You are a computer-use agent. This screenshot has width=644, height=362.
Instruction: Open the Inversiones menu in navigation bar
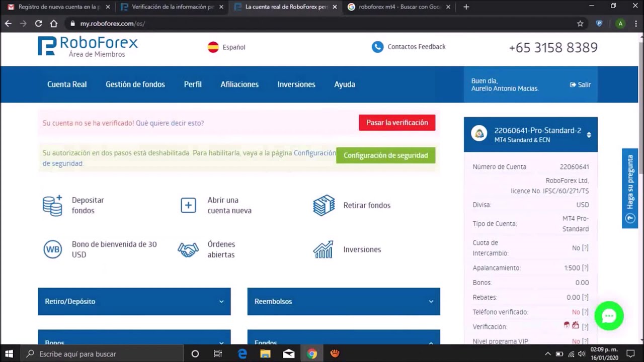[x=296, y=84]
